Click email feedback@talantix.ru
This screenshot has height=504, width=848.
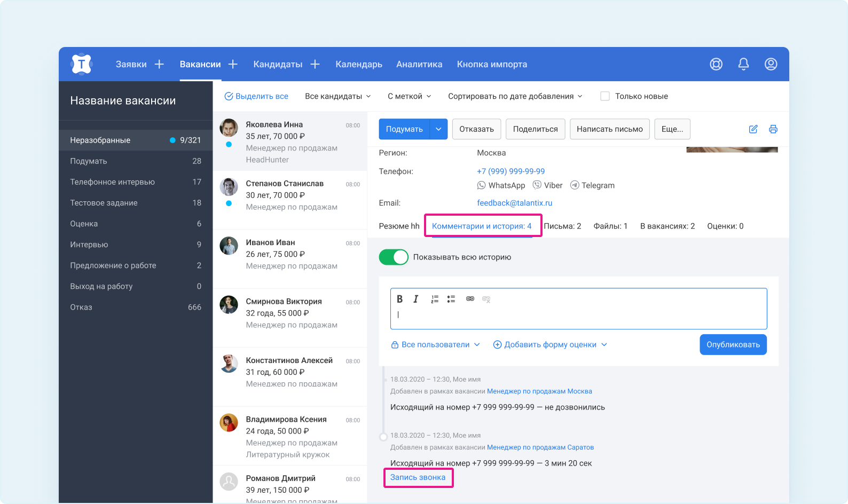point(514,203)
